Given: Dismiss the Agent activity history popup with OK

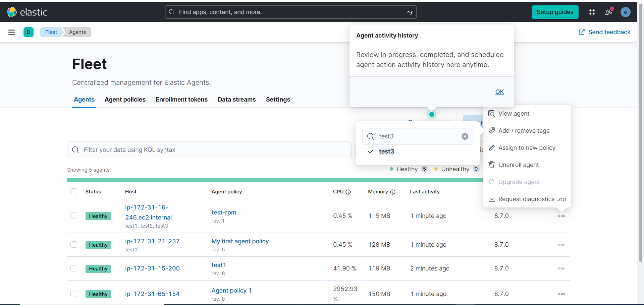Looking at the screenshot, I should point(499,91).
